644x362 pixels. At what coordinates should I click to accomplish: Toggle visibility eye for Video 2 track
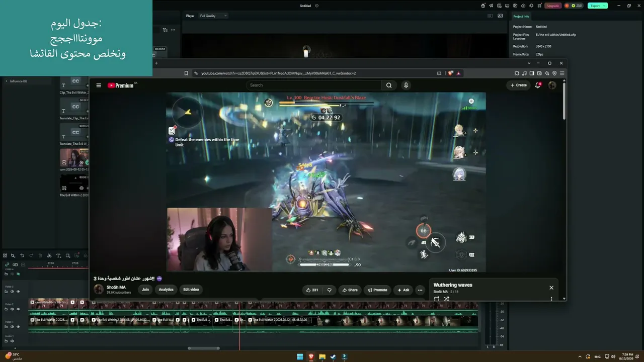pos(18,309)
